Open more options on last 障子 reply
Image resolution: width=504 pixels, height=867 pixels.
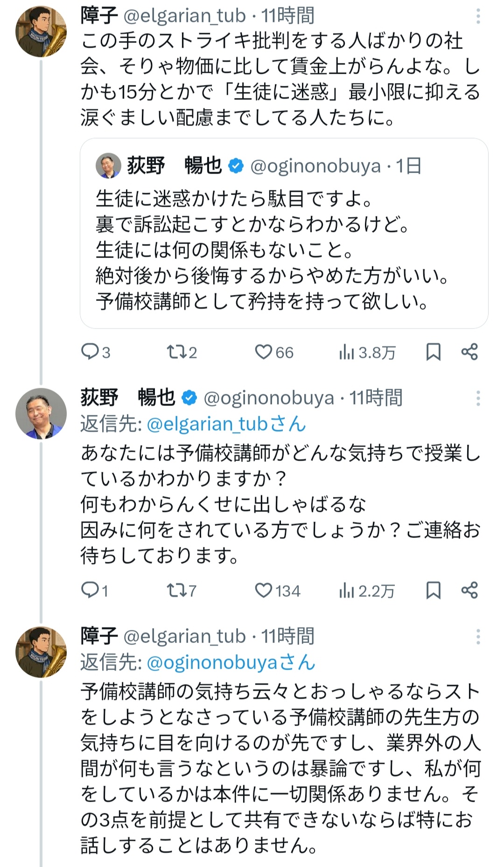pos(478,636)
